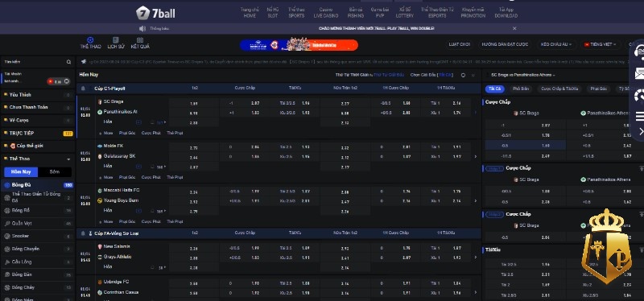Image resolution: width=644 pixels, height=301 pixels.
Task: Click the Cầu Lông badminton icon
Action: (7, 262)
